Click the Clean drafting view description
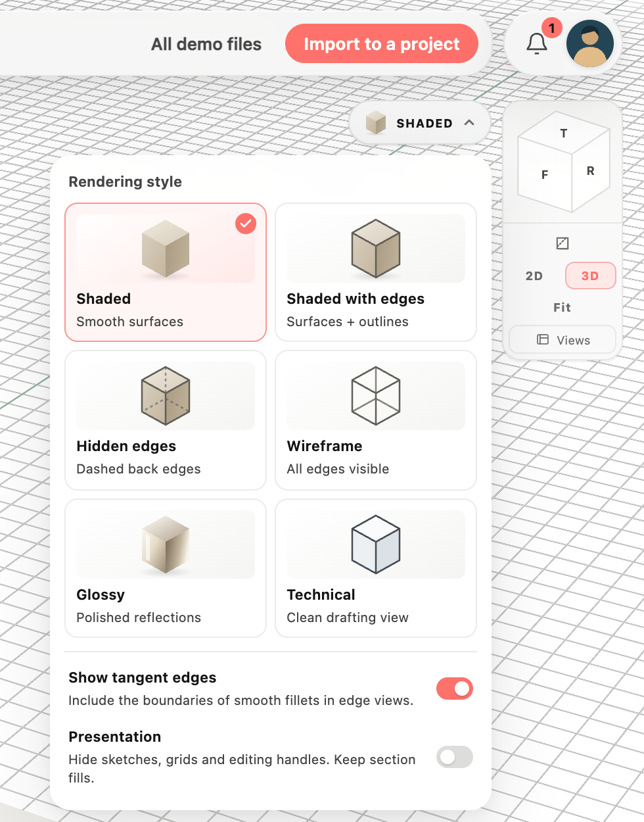 pyautogui.click(x=348, y=617)
